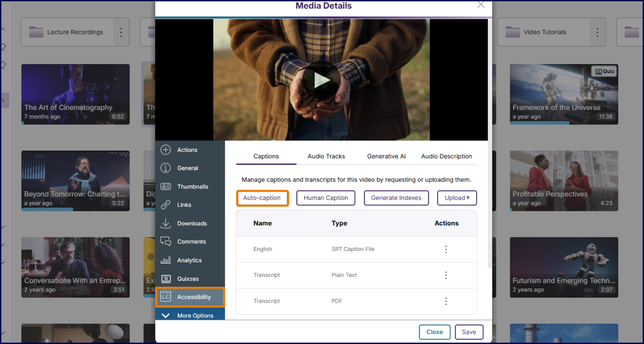Open options menu for English SRT caption
Viewport: 644px width, 344px height.
[x=446, y=249]
